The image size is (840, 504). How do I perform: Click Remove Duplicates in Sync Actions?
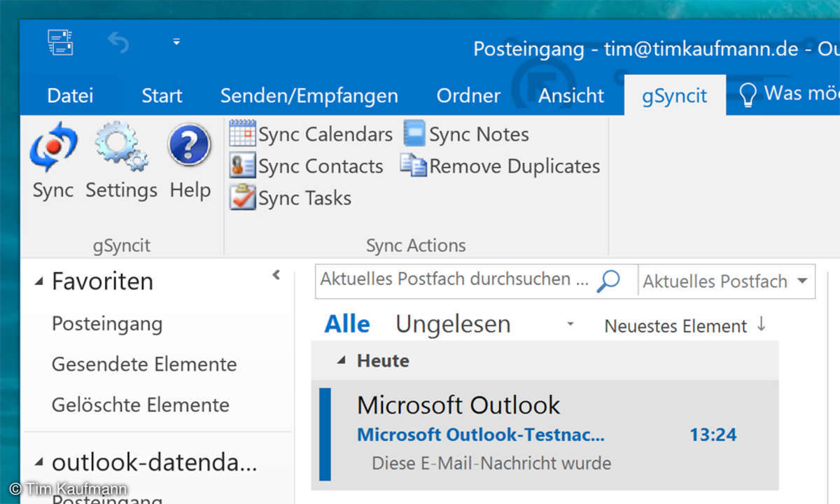coord(500,166)
